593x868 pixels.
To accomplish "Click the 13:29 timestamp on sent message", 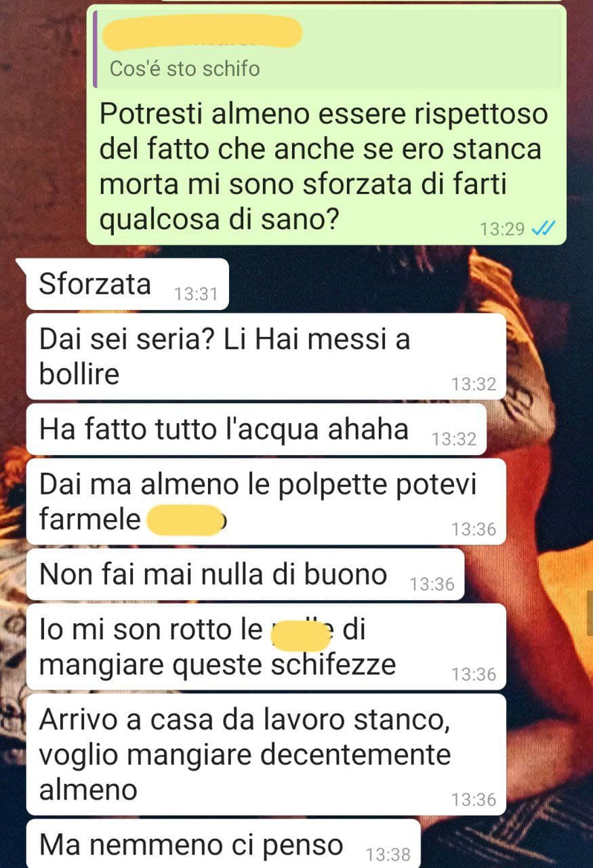I will (502, 229).
